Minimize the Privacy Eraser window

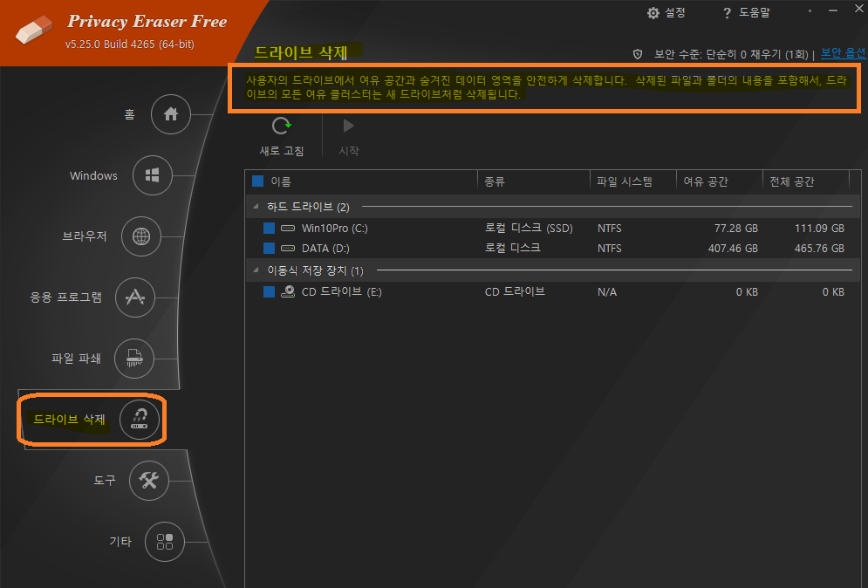(833, 10)
